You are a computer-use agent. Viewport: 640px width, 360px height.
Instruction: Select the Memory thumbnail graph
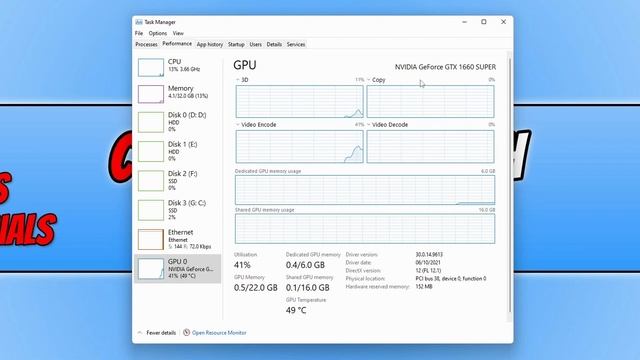point(151,94)
